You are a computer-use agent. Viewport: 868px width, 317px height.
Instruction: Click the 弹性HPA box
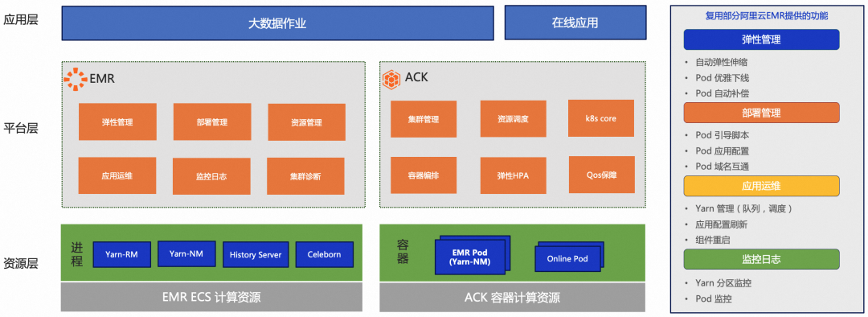[513, 175]
